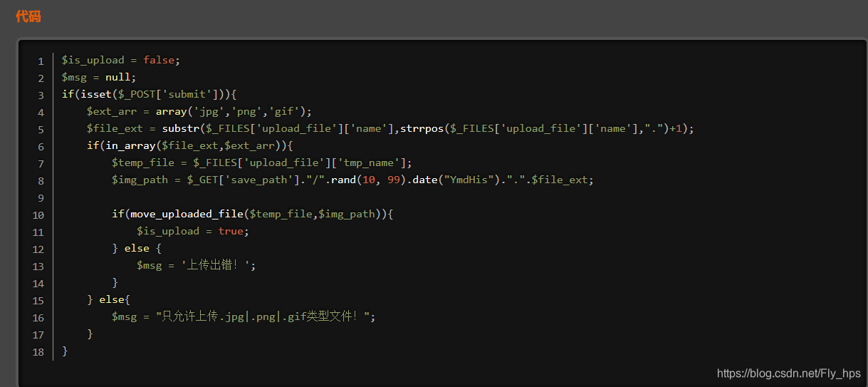
Task: Click code line '$is_upload = false;'
Action: (120, 61)
